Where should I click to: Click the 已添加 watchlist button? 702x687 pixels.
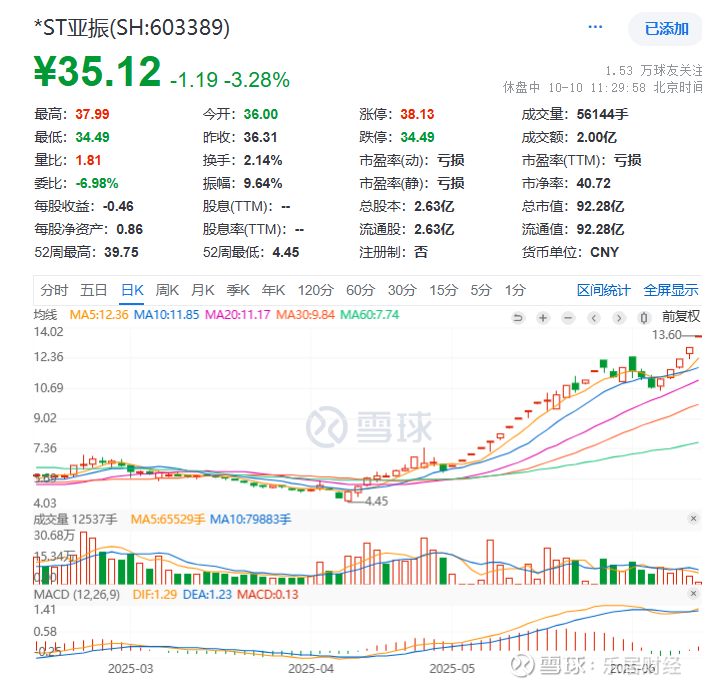coord(666,29)
